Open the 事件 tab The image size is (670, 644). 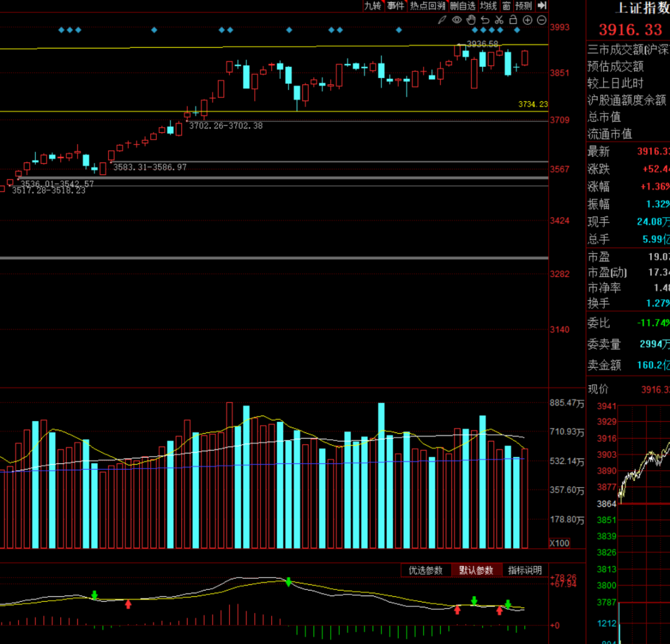(395, 6)
